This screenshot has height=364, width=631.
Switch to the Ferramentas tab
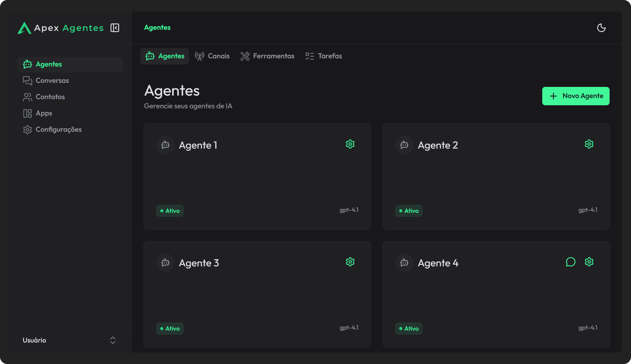(267, 56)
